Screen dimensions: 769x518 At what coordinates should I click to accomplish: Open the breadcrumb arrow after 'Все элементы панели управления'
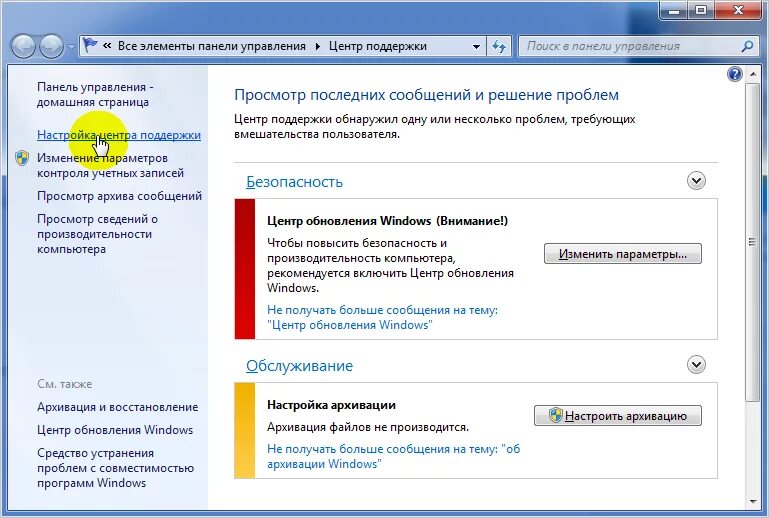tap(317, 46)
